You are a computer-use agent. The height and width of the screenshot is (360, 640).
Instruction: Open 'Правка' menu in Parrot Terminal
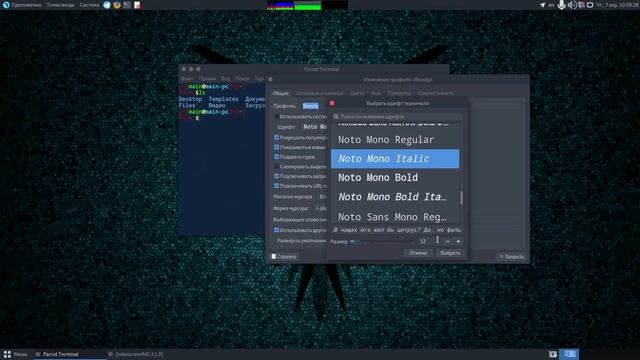[x=207, y=78]
